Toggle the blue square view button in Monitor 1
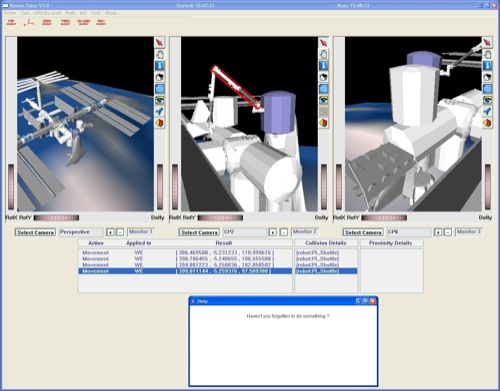Image resolution: width=500 pixels, height=391 pixels. (160, 88)
